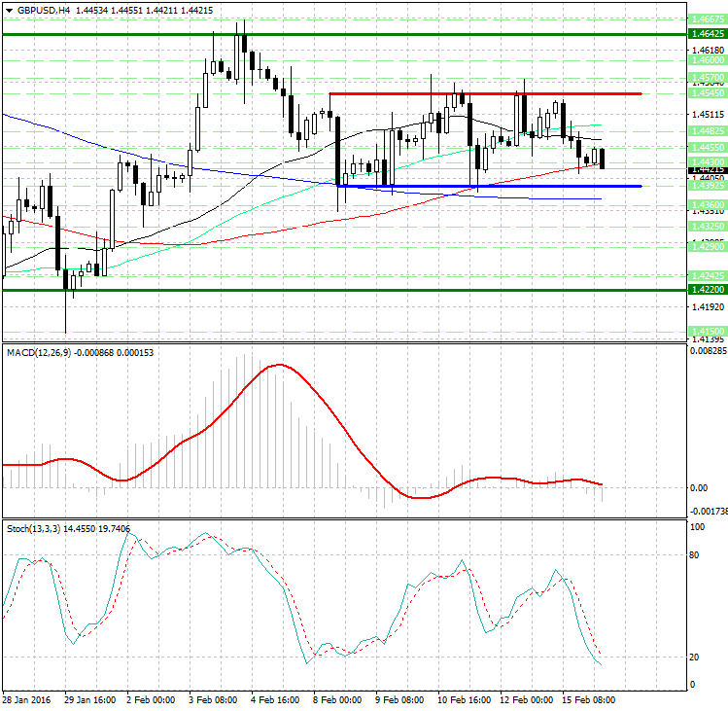The width and height of the screenshot is (728, 711).
Task: Click the 10 Feb 16:00 time label
Action: [x=465, y=700]
